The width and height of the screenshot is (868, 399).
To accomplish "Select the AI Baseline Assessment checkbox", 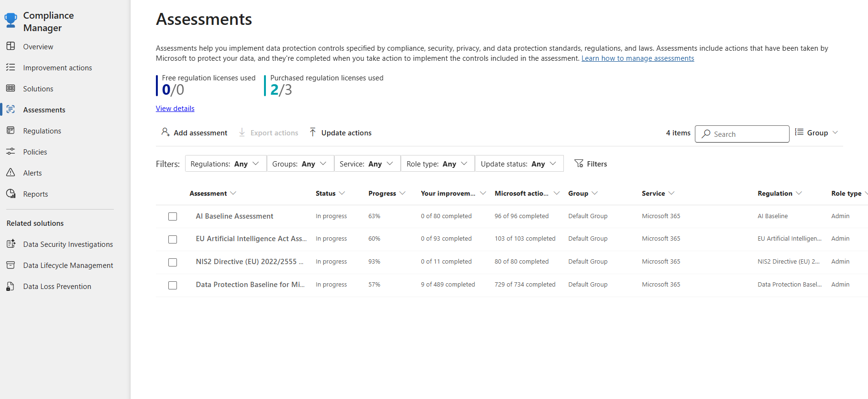I will 173,217.
